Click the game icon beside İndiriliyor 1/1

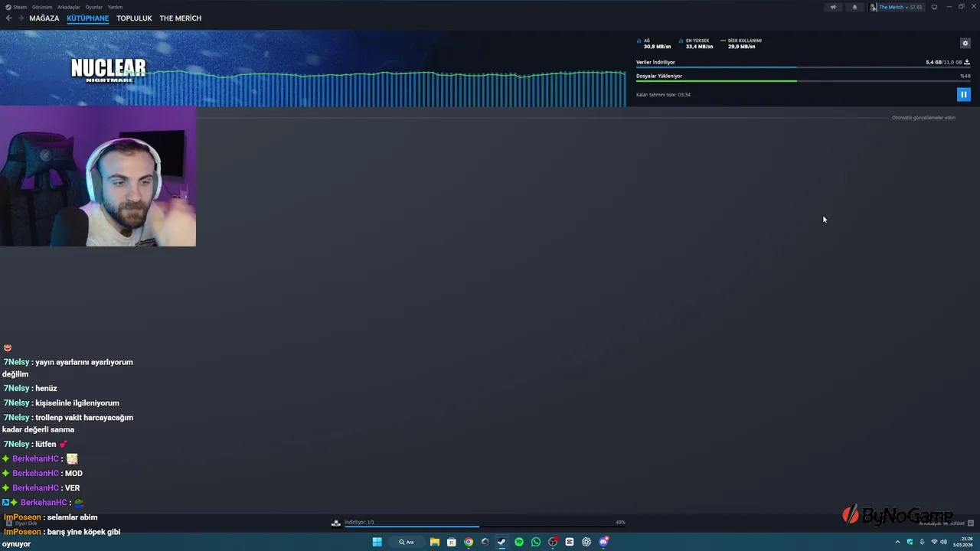335,523
